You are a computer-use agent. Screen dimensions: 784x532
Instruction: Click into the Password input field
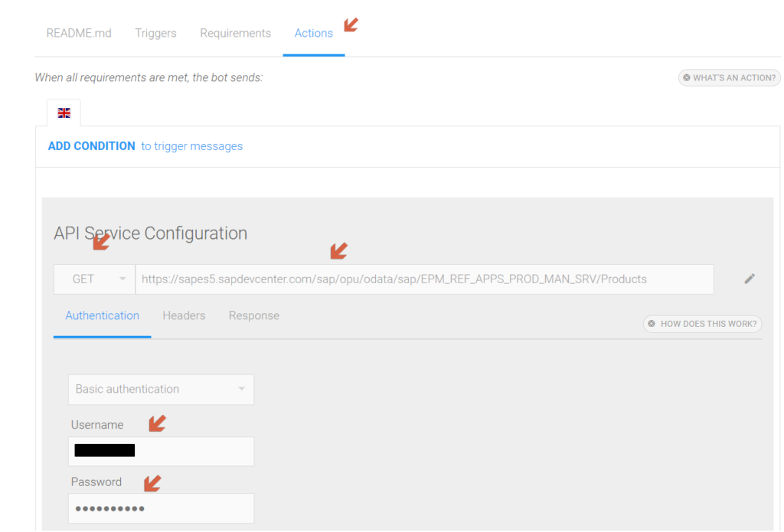[161, 508]
